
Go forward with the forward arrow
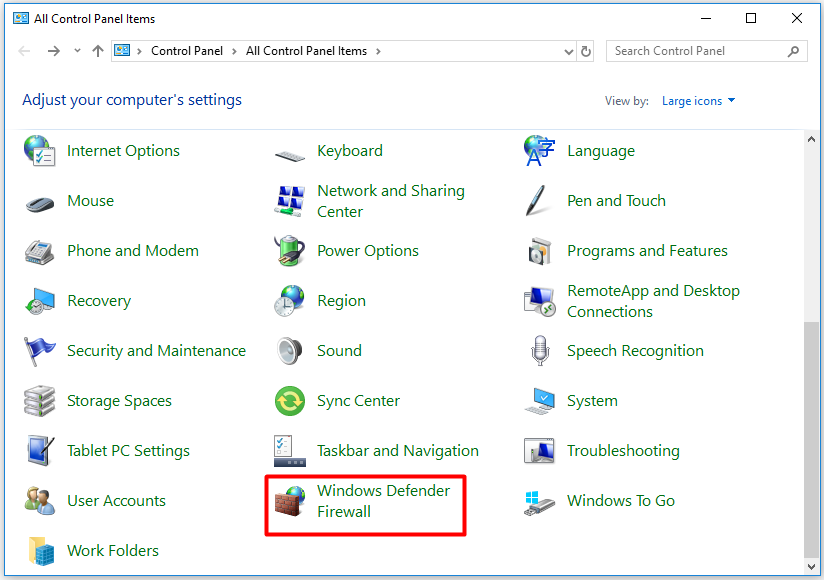[x=54, y=51]
